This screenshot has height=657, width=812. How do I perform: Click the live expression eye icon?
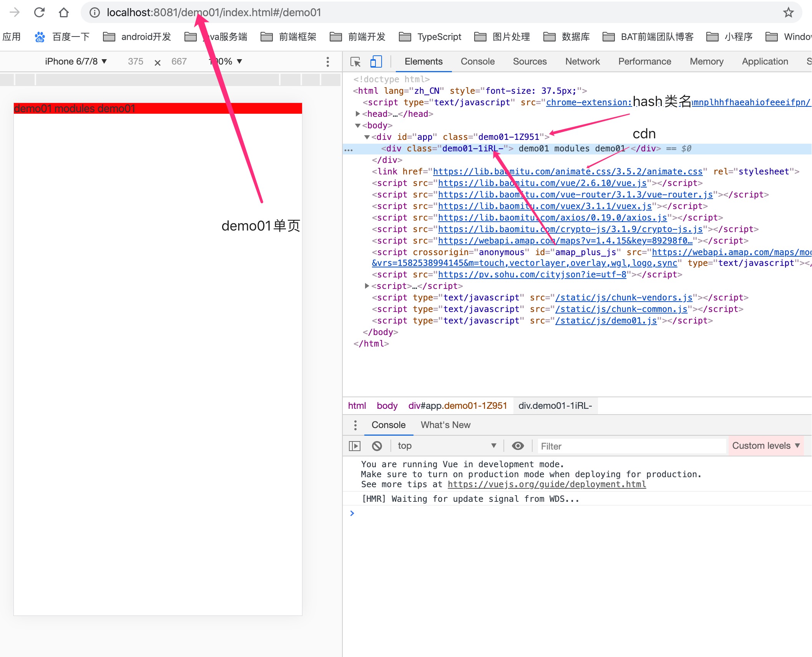518,446
